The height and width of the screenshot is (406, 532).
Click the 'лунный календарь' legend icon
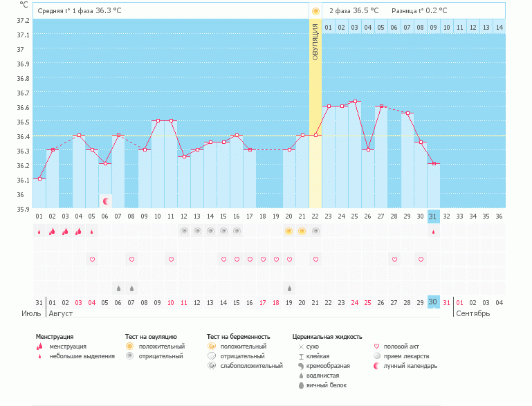377,366
